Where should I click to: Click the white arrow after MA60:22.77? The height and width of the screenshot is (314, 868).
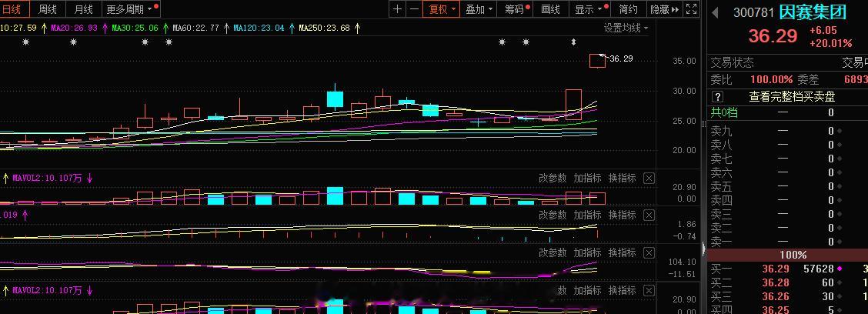point(226,28)
